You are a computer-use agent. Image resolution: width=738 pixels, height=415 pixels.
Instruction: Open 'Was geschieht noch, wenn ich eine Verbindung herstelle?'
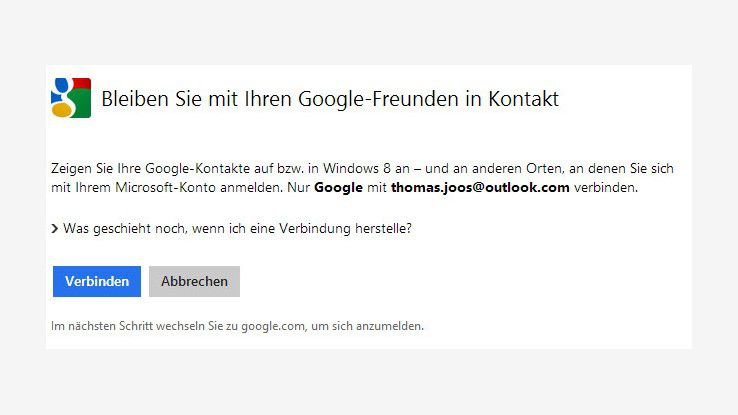click(x=237, y=229)
